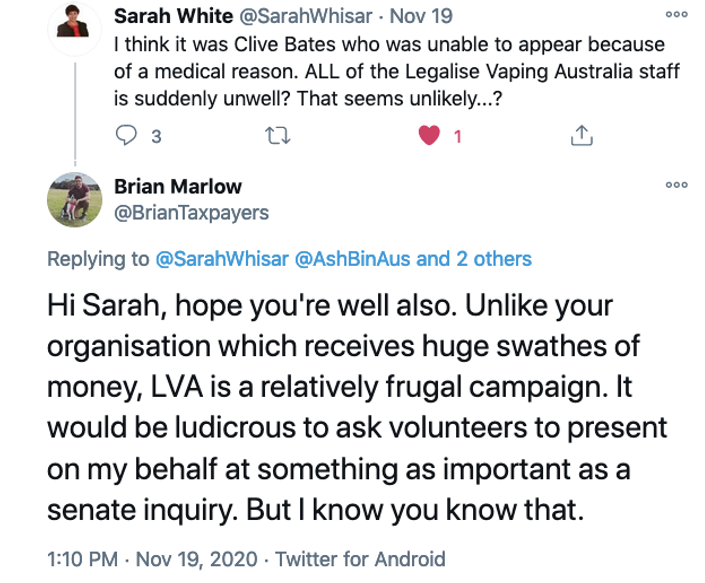Open the Brian Marlow display name
This screenshot has width=705, height=583.
pos(177,187)
